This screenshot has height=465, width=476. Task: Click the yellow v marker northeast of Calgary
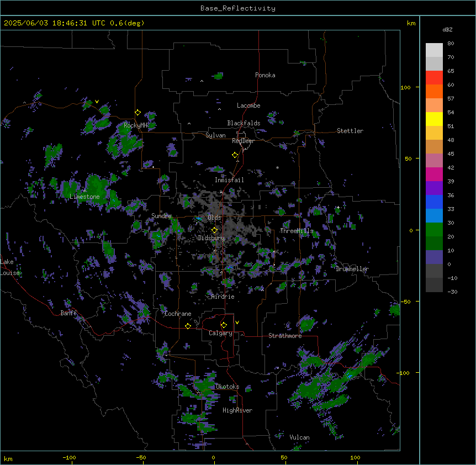coord(237,323)
